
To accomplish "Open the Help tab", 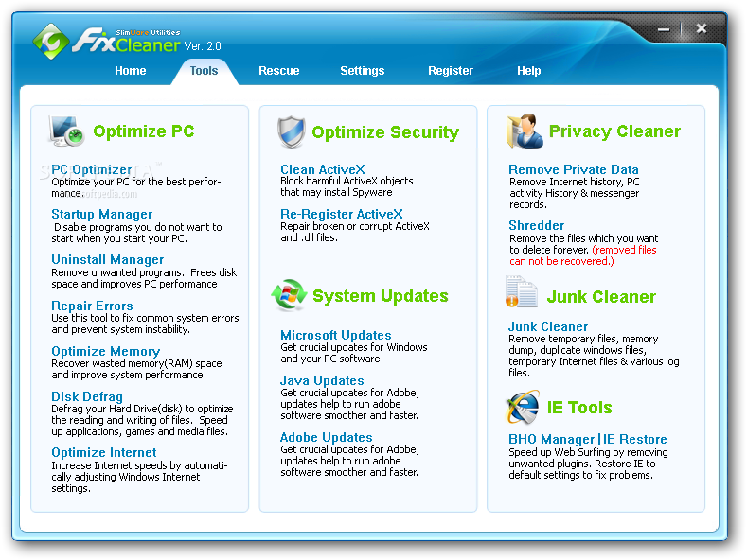I will point(529,71).
